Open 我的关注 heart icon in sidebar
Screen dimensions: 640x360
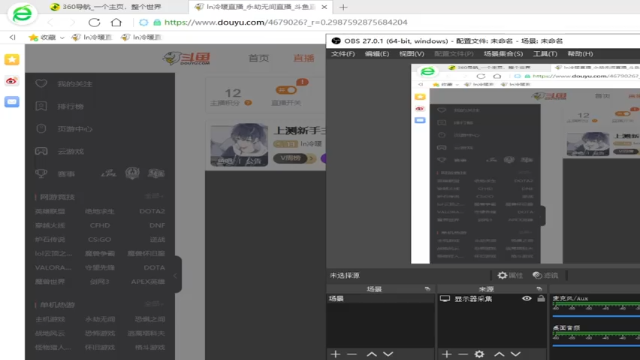[x=41, y=84]
